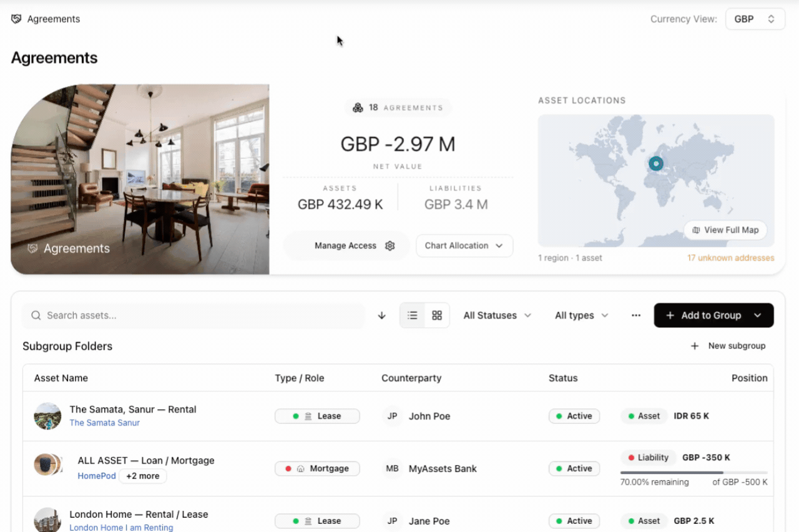Expand the Add to Group dropdown arrow
The width and height of the screenshot is (799, 532).
pyautogui.click(x=758, y=316)
